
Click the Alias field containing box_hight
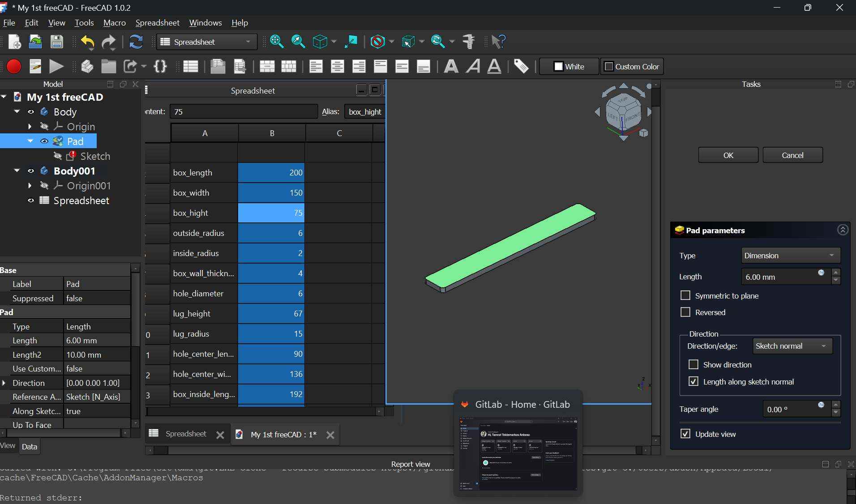[x=364, y=112]
